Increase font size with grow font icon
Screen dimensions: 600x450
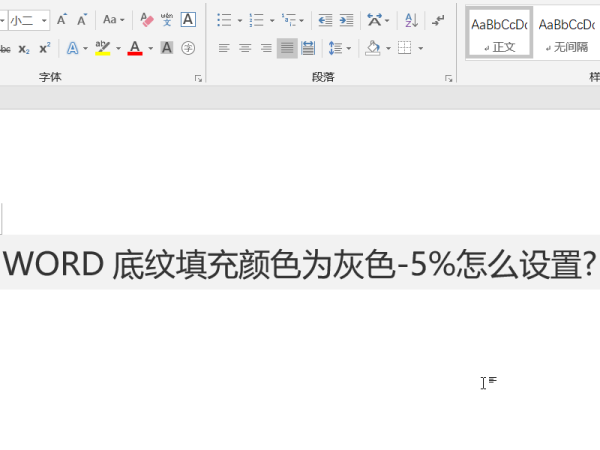[61, 20]
